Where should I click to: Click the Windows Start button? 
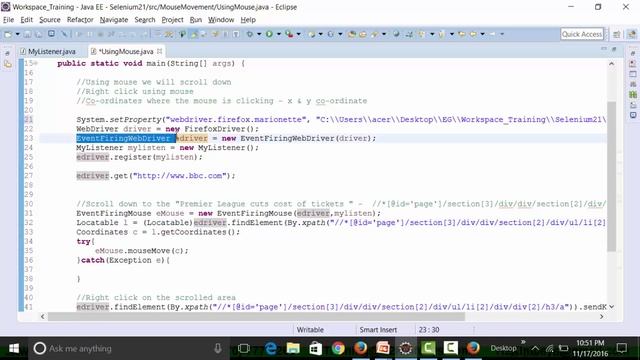[x=14, y=348]
